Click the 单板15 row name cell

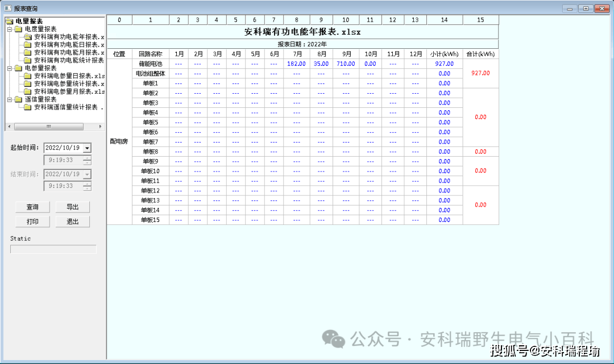point(150,220)
